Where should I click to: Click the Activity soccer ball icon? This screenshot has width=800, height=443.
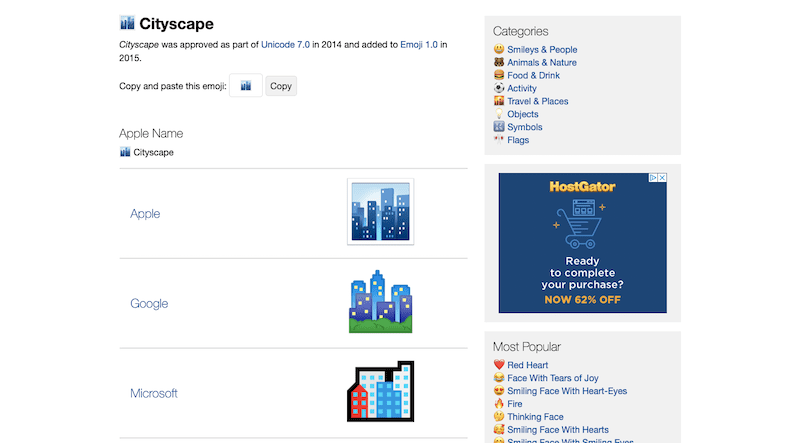[x=499, y=88]
